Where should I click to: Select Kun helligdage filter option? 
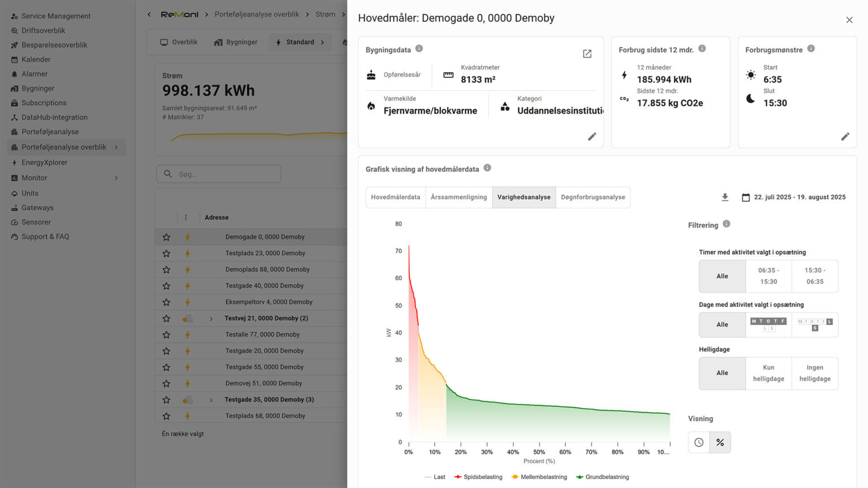tap(768, 373)
